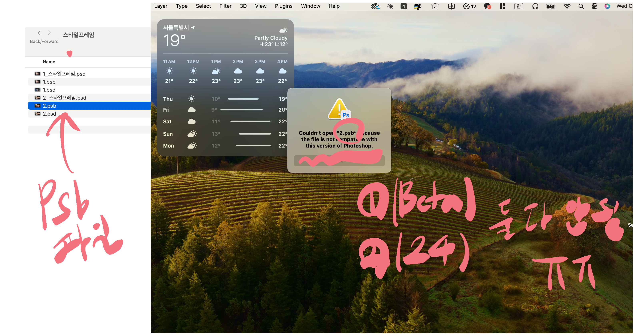Open the Window menu
This screenshot has height=336, width=644.
click(310, 6)
